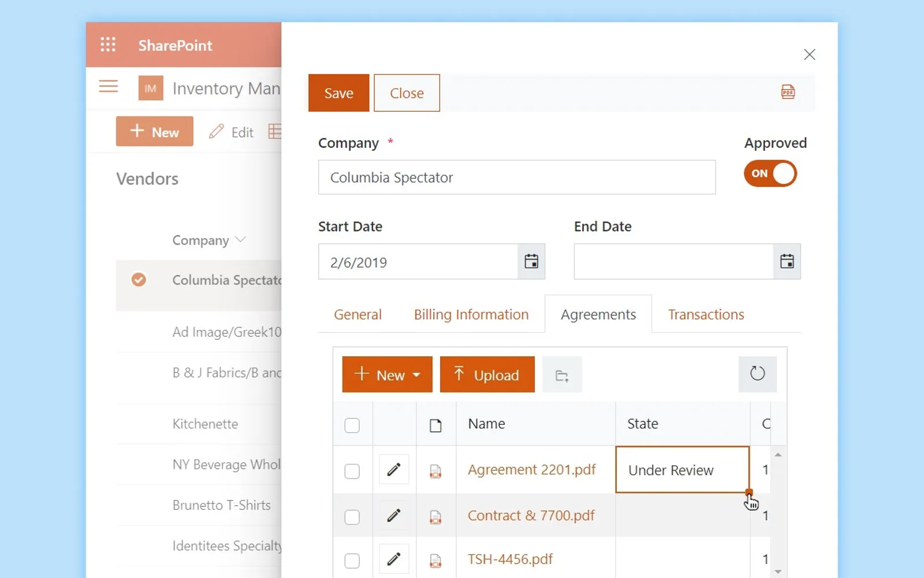Click into the Company name field
The width and height of the screenshot is (924, 578).
(517, 177)
